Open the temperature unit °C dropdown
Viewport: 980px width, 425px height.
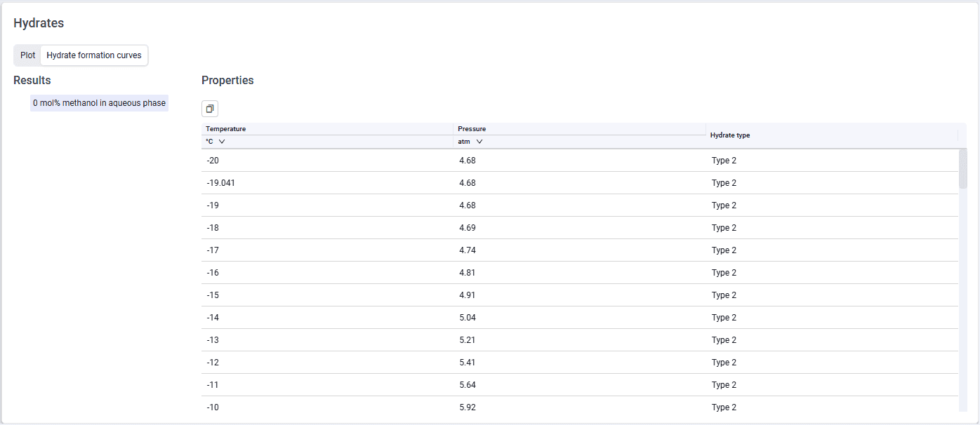pyautogui.click(x=216, y=142)
